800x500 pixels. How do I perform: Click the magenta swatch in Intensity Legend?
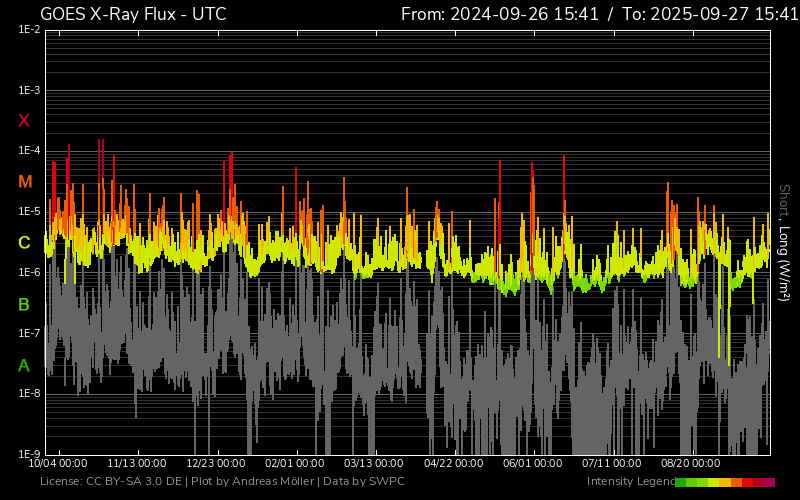pos(769,482)
